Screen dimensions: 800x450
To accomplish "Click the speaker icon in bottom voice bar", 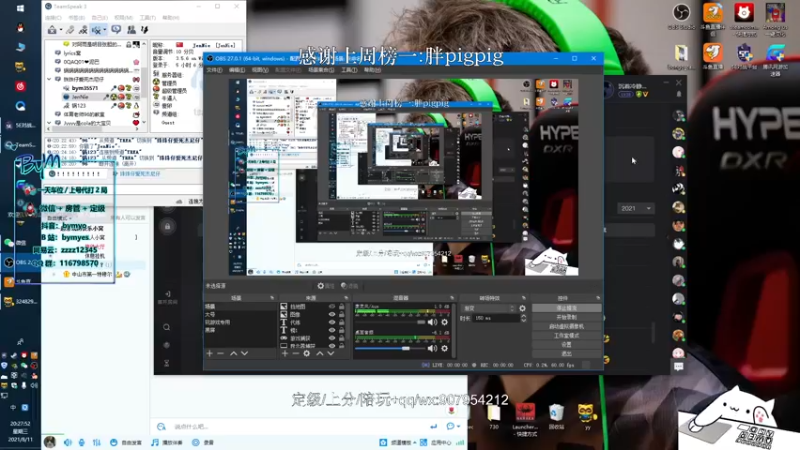I will tap(68, 442).
